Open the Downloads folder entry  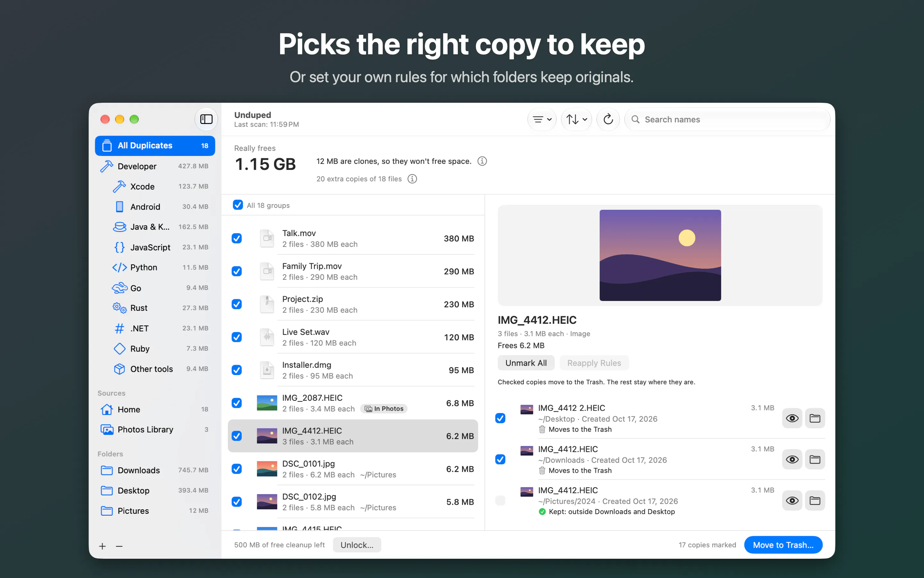(x=155, y=470)
